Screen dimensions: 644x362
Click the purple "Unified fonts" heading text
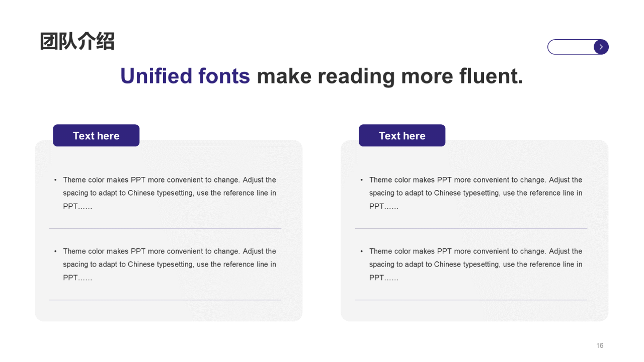tap(185, 76)
